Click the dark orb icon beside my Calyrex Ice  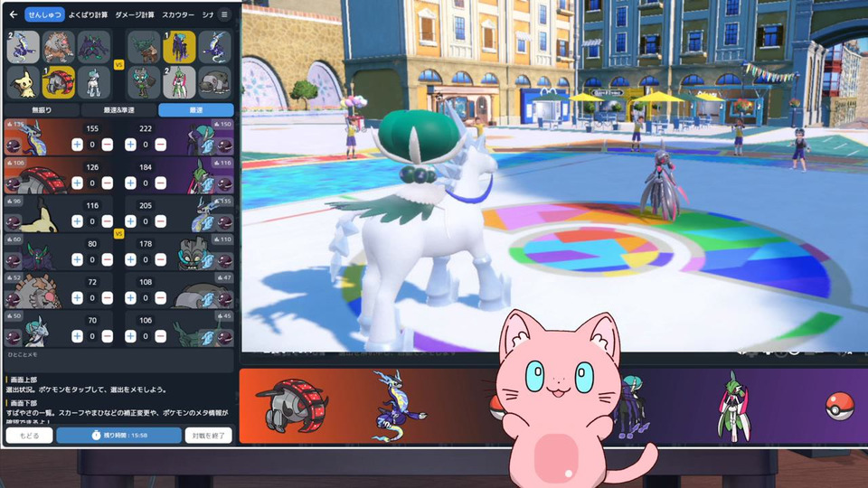(x=14, y=337)
